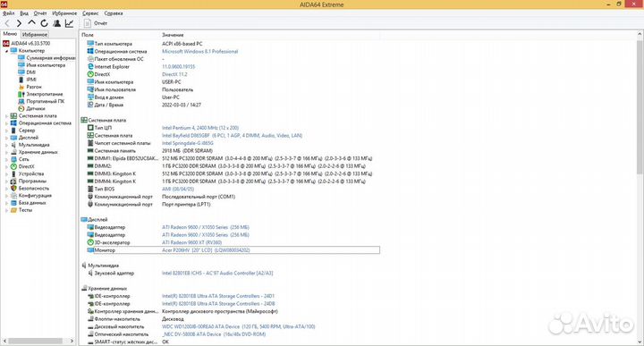Open Портативный ПК tree item

pos(46,101)
